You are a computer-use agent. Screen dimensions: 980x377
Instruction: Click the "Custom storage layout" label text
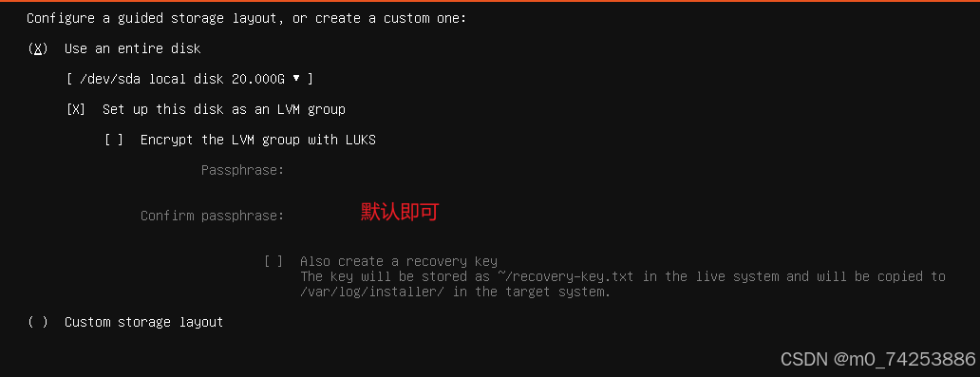click(x=143, y=322)
